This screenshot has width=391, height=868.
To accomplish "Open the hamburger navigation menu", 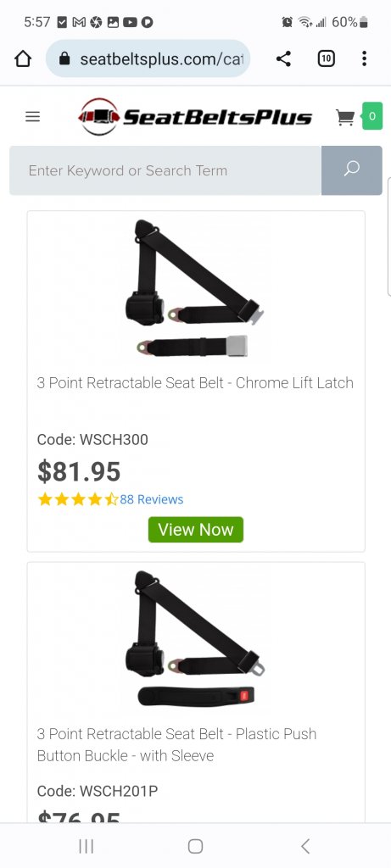I will coord(33,117).
